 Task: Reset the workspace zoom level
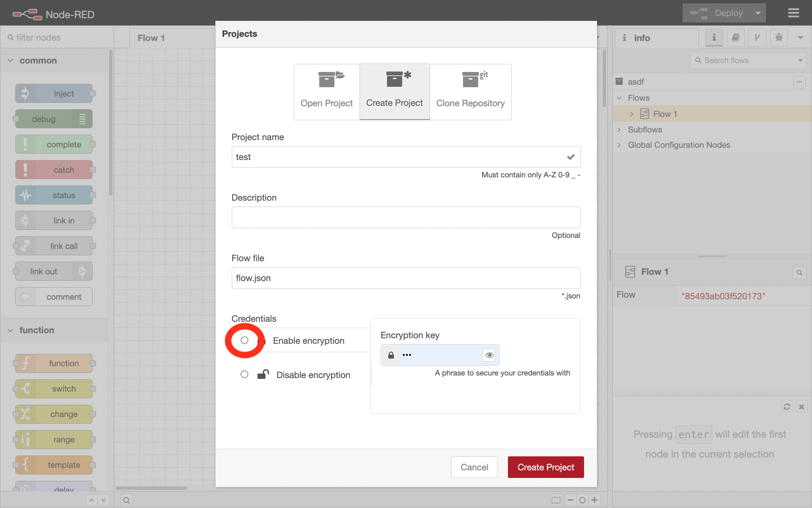click(582, 500)
